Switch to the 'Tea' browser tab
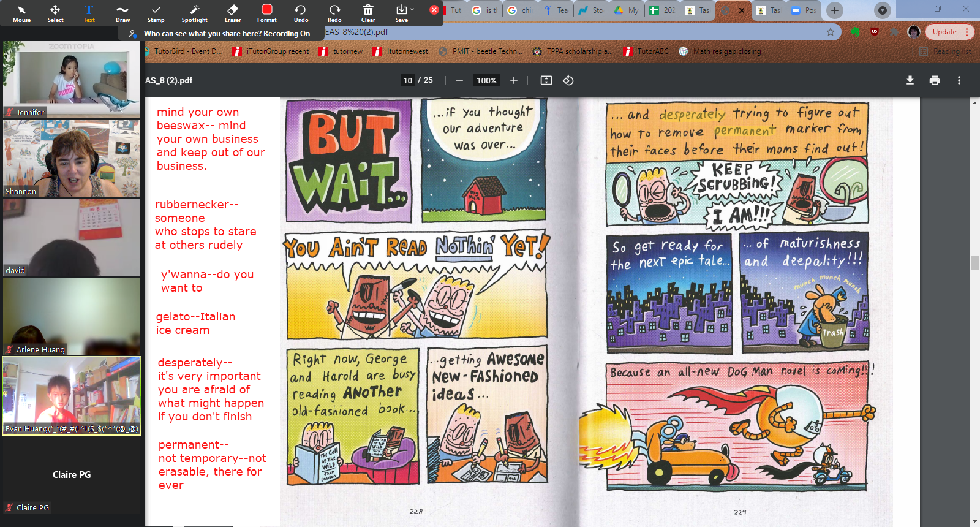This screenshot has width=980, height=527. click(x=556, y=10)
